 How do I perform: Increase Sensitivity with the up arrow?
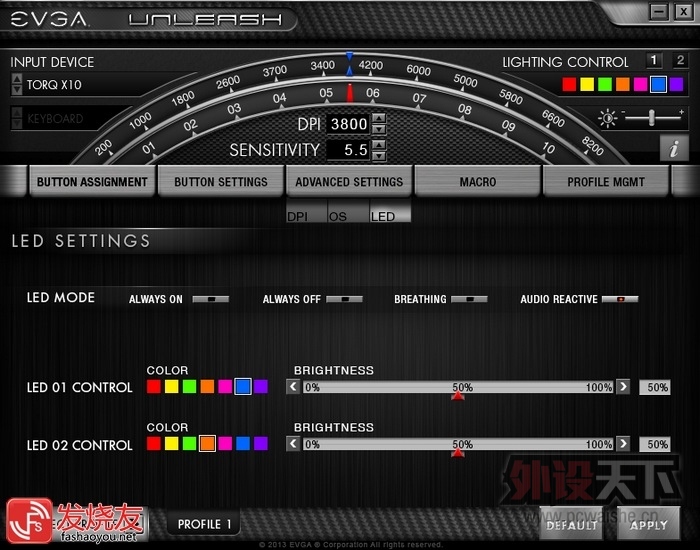point(379,145)
